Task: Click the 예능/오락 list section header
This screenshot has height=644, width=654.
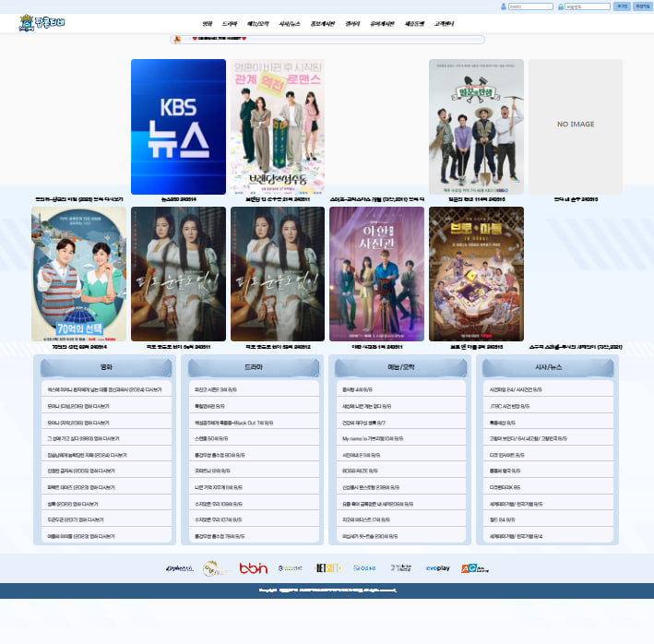Action: click(401, 367)
